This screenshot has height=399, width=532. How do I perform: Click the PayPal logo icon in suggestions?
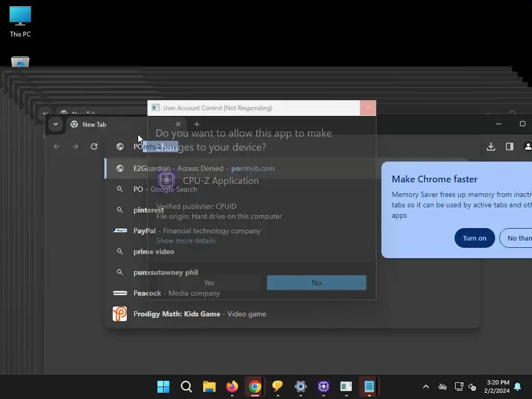click(x=120, y=231)
